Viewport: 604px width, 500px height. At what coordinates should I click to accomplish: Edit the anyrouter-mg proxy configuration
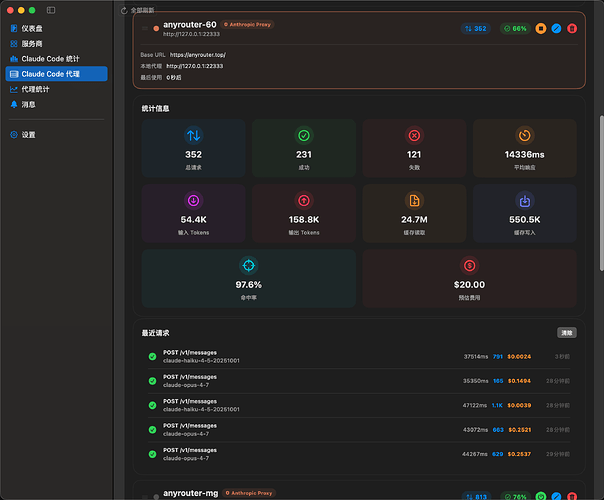pos(556,497)
